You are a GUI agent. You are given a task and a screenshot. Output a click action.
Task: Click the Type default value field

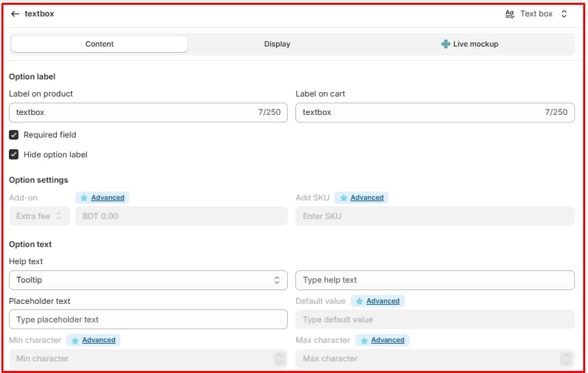[435, 320]
